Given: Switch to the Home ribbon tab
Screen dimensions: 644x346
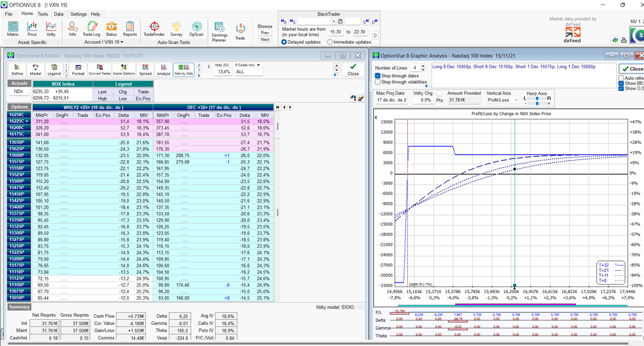Looking at the screenshot, I should pos(27,14).
